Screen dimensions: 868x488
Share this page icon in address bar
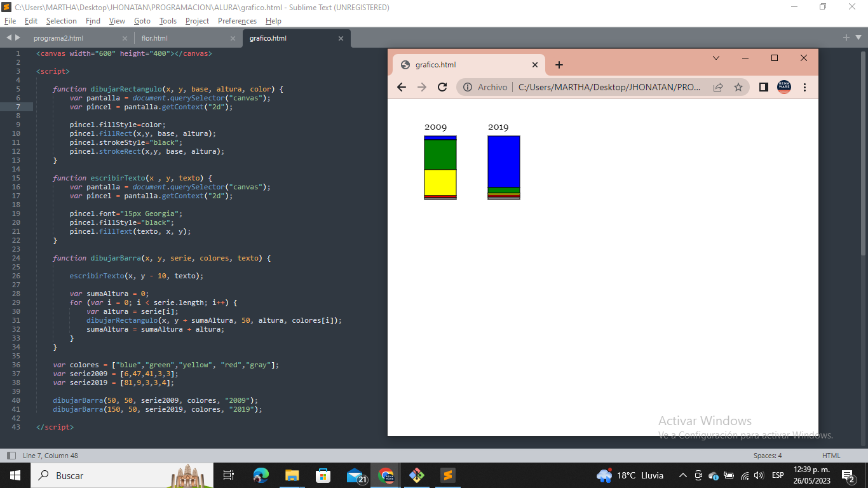(718, 87)
